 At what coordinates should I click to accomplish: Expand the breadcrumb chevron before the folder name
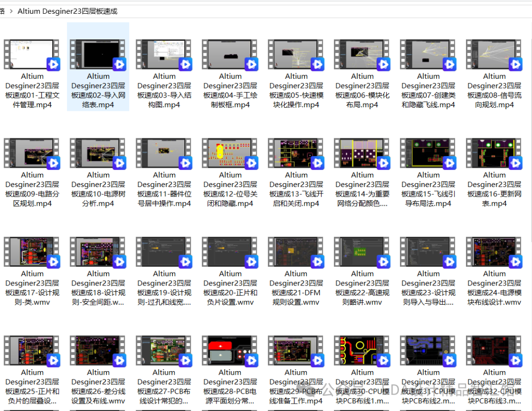point(11,11)
